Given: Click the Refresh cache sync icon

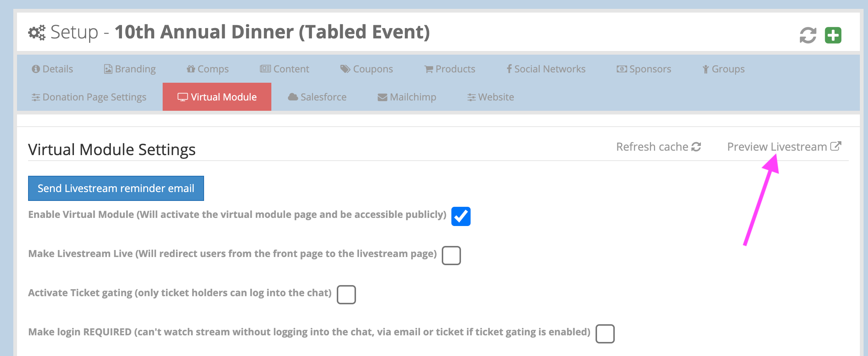Looking at the screenshot, I should coord(696,147).
